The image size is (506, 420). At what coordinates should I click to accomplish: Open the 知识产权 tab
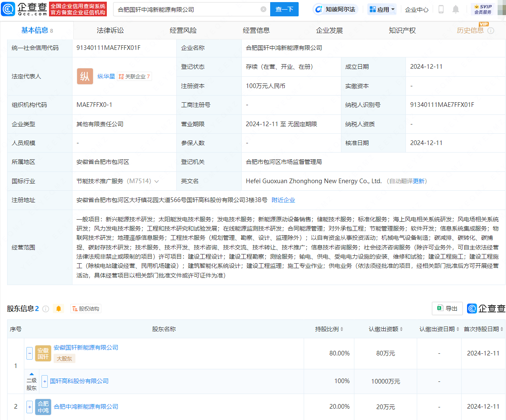(x=402, y=30)
